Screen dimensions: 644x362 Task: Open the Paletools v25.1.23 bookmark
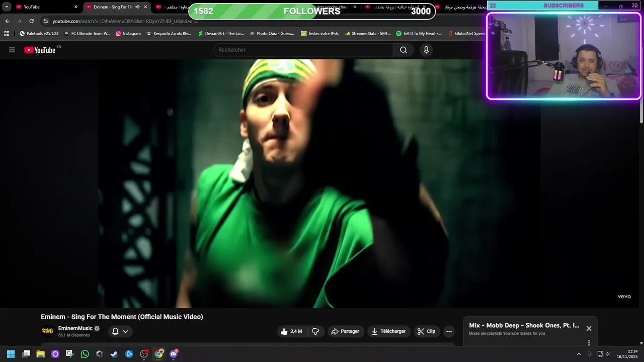[x=39, y=33]
